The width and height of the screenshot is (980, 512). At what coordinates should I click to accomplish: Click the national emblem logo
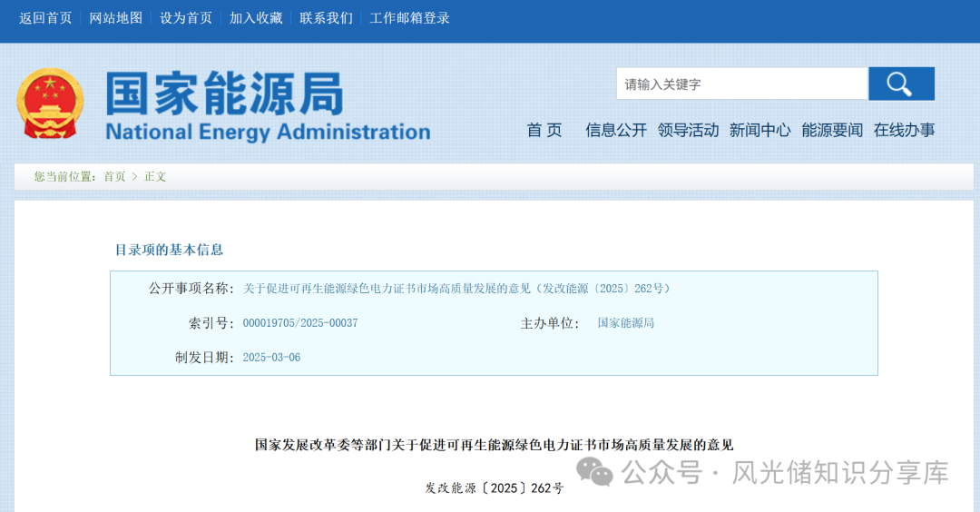pyautogui.click(x=50, y=103)
